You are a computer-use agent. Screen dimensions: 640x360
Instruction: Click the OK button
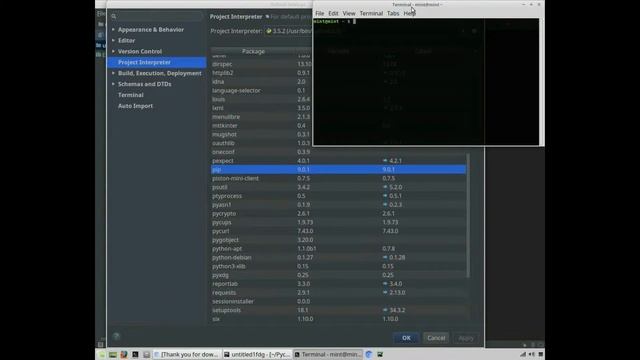pyautogui.click(x=406, y=338)
